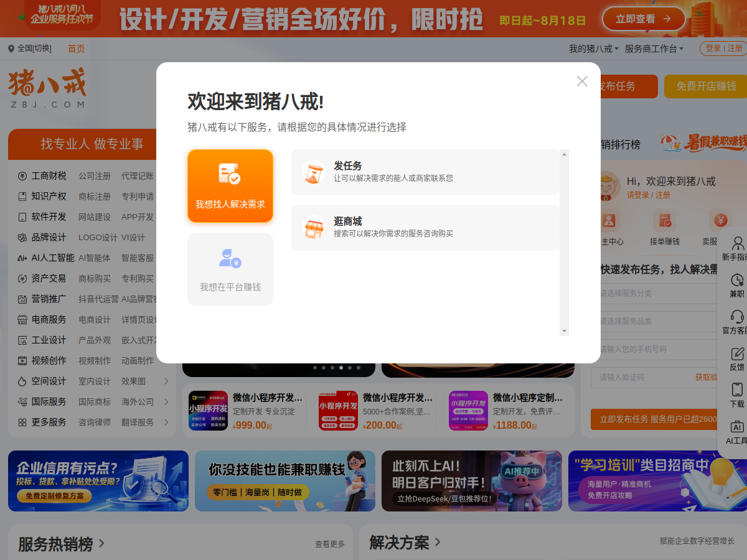Click the 营销推广 category icon

(x=22, y=299)
